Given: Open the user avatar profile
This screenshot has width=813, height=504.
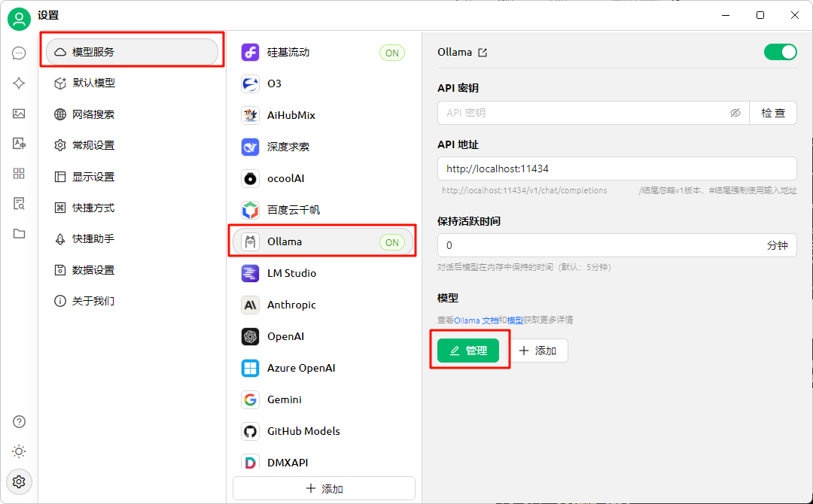Looking at the screenshot, I should click(x=19, y=19).
